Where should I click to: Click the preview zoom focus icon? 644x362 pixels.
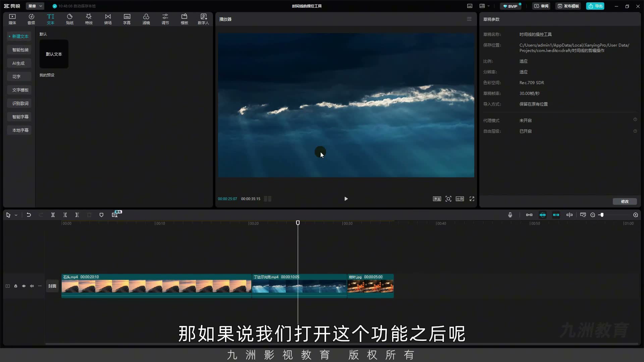[448, 199]
